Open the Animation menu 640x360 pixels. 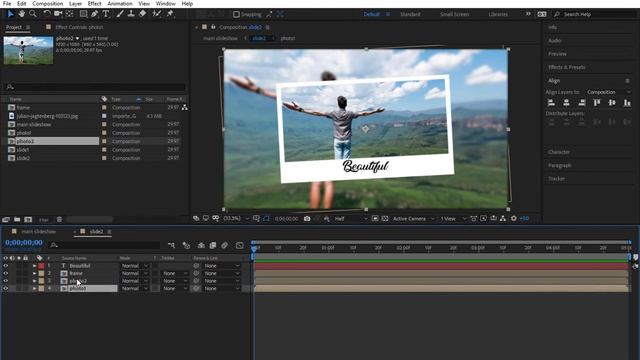tap(120, 4)
